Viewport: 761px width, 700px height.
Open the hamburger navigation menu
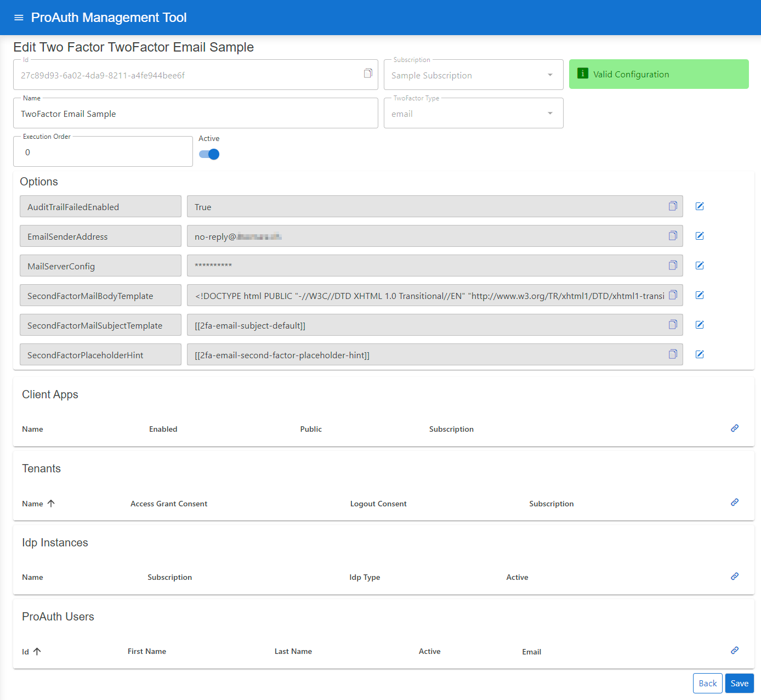[x=19, y=18]
